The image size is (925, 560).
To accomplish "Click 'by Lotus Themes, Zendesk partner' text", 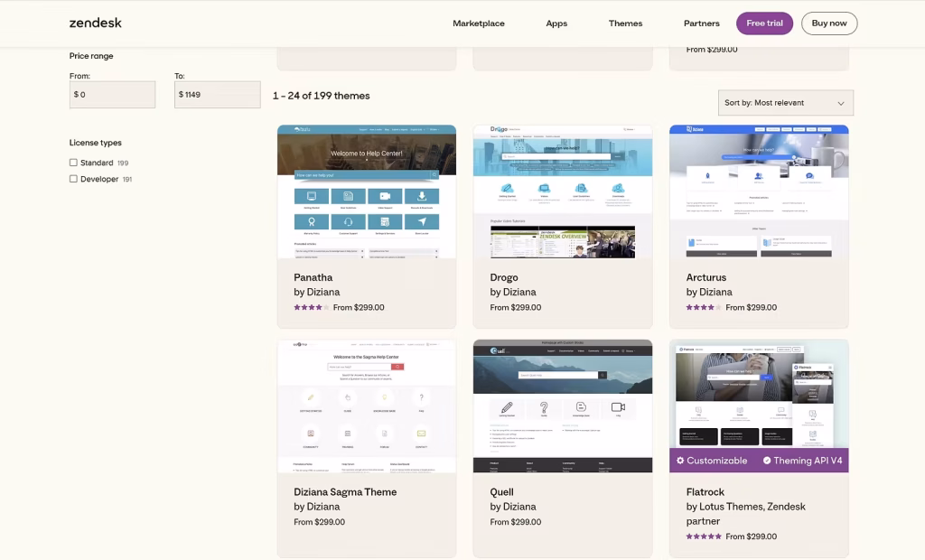I will 745,514.
